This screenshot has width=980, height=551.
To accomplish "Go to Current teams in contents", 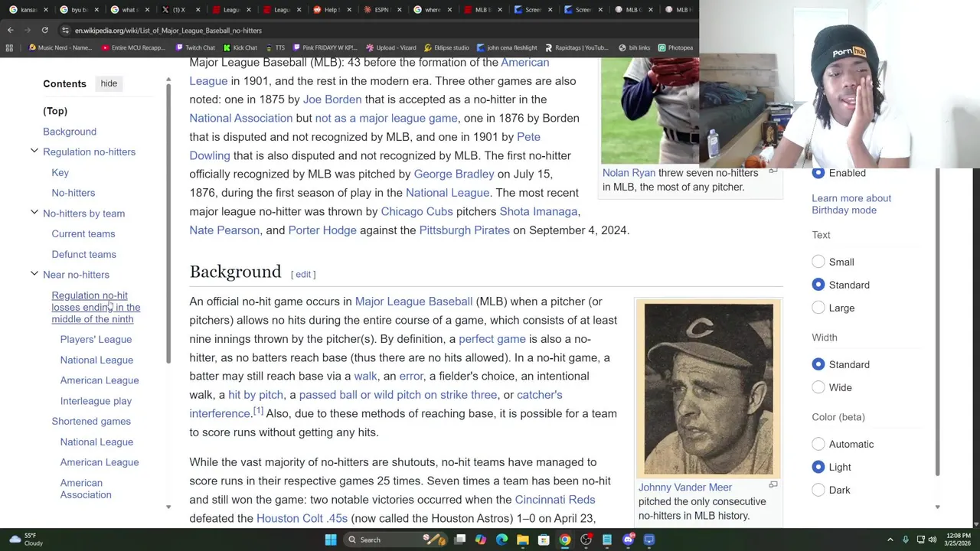I will pyautogui.click(x=83, y=233).
